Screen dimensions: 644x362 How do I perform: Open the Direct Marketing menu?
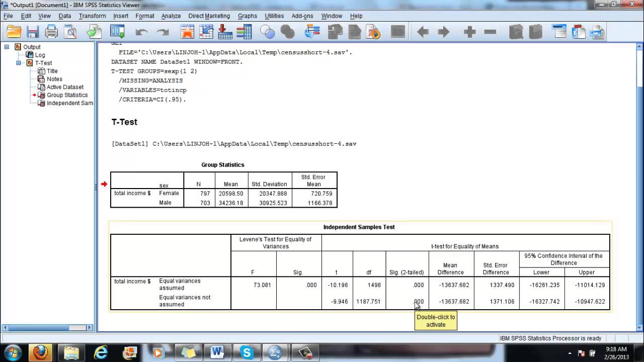[209, 16]
